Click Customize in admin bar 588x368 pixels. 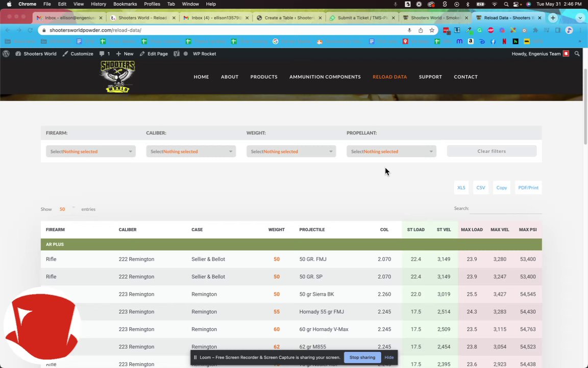coord(78,54)
